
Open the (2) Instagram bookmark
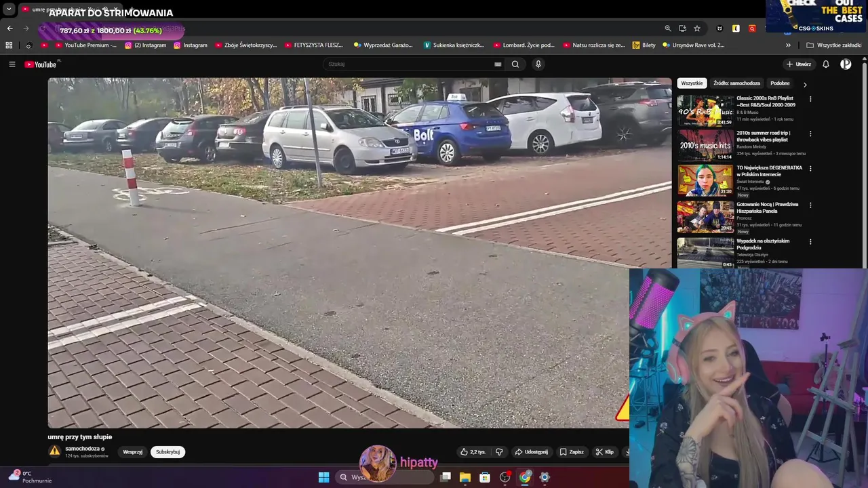coord(145,45)
